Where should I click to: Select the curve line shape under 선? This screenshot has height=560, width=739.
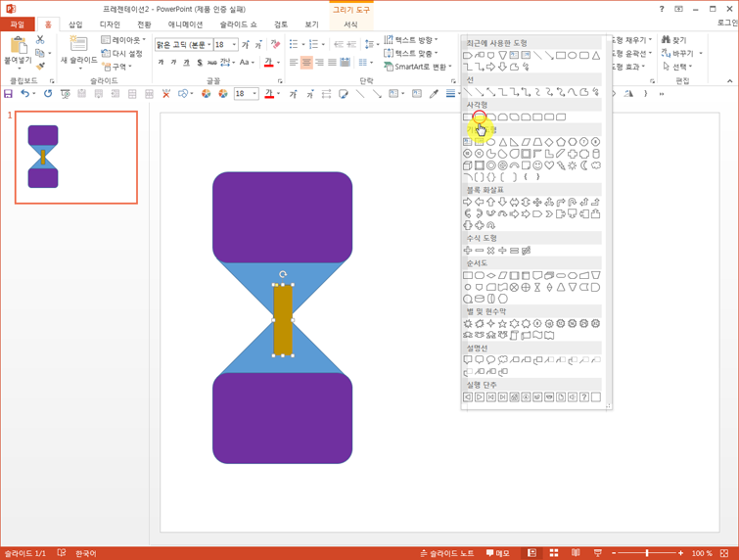pos(573,92)
